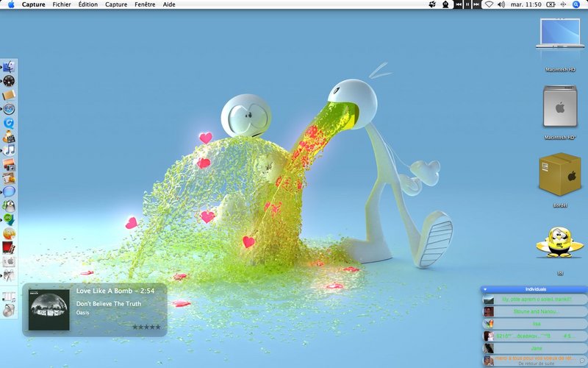The width and height of the screenshot is (588, 368).
Task: Click the artist name Oasis
Action: pos(83,312)
